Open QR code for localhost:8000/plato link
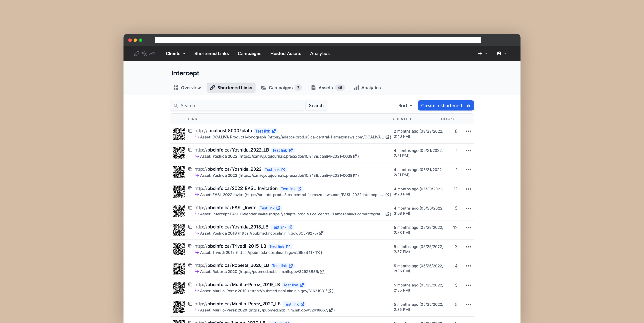 point(179,134)
